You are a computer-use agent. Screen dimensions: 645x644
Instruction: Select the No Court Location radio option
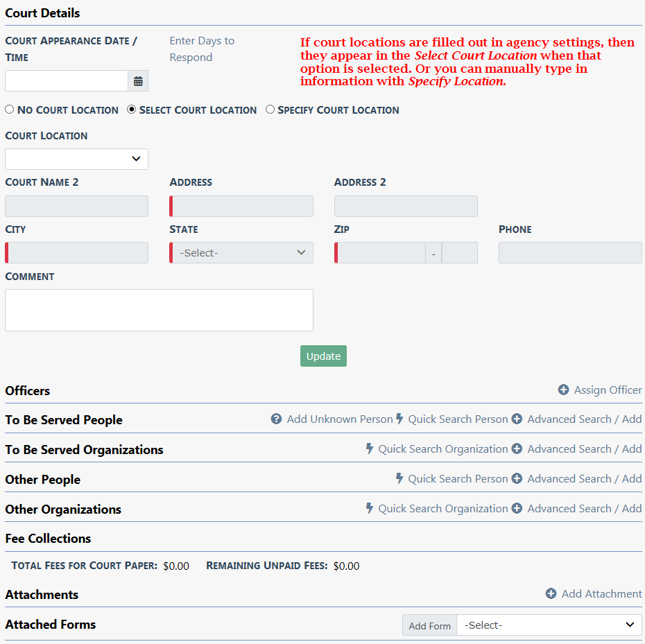(10, 110)
